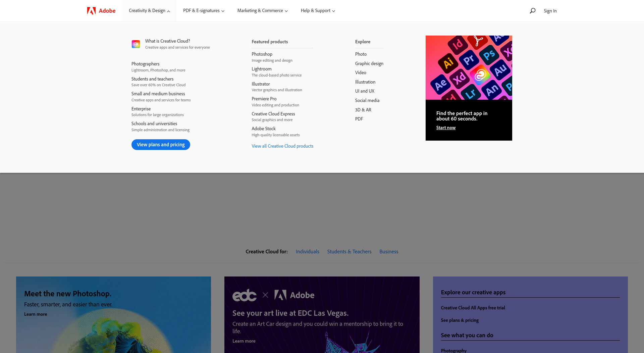This screenshot has height=353, width=644.
Task: Open Creative Cloud All Apps free trial
Action: coord(473,308)
